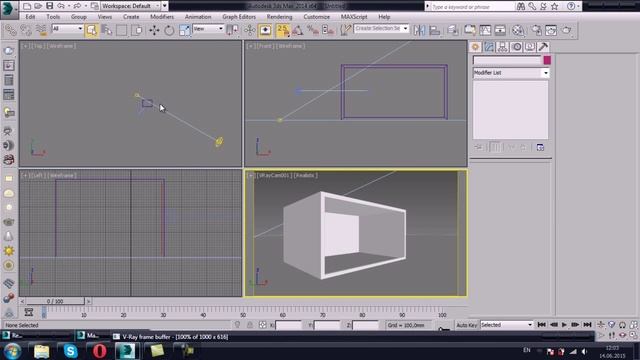Switch to the Utilities hammer tab

click(543, 47)
